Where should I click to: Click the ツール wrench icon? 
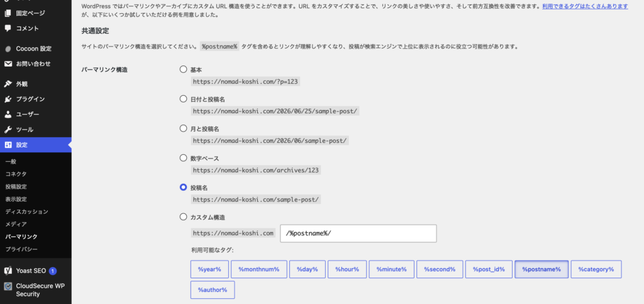(8, 130)
